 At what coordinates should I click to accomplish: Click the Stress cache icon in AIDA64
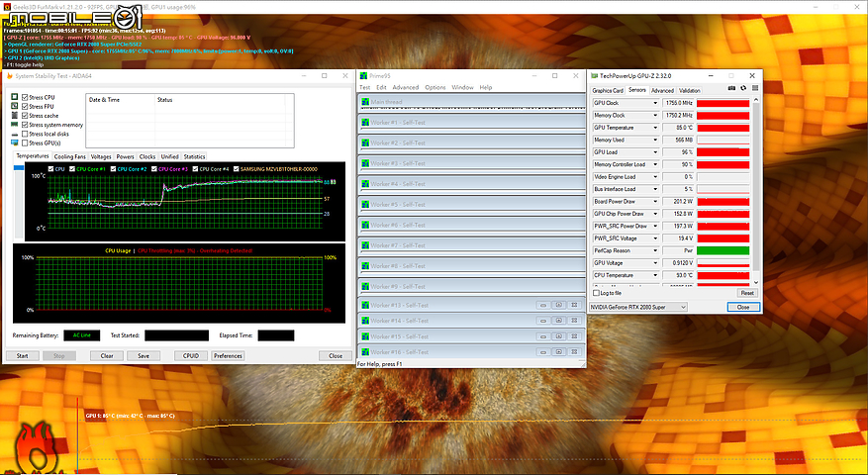[x=15, y=116]
